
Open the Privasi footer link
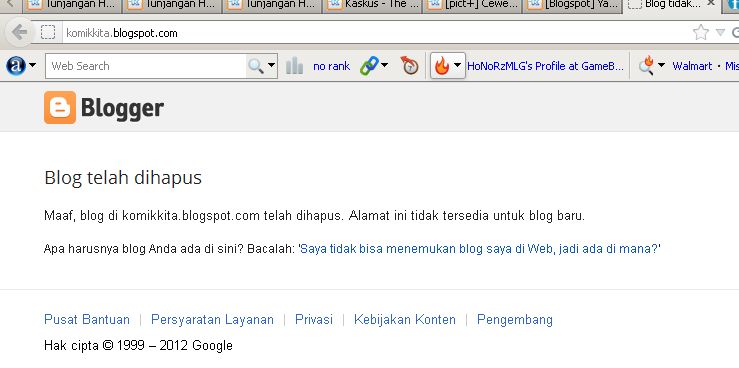[314, 319]
